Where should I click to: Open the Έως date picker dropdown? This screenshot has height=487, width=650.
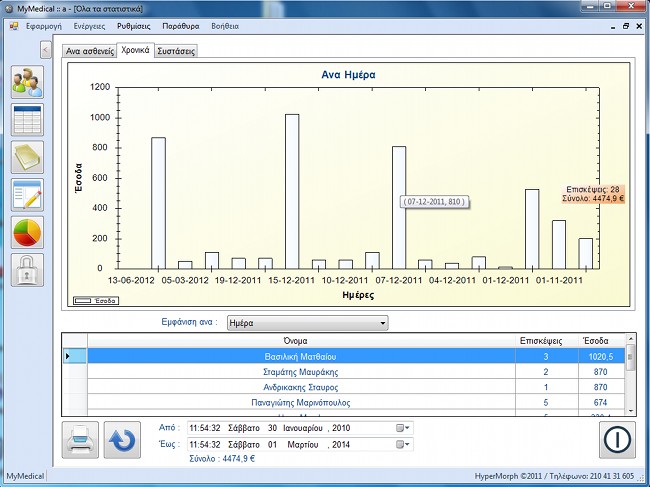tap(403, 444)
